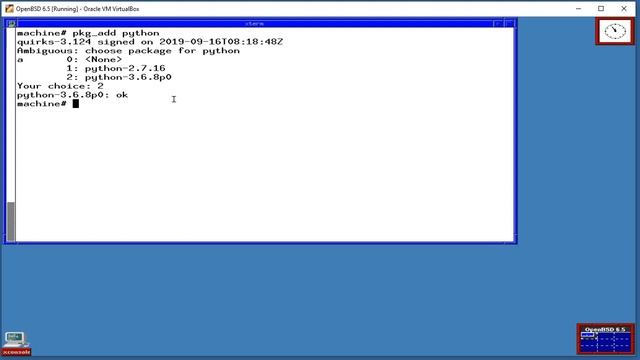
Task: Open the xconsole desktop icon
Action: (16, 343)
